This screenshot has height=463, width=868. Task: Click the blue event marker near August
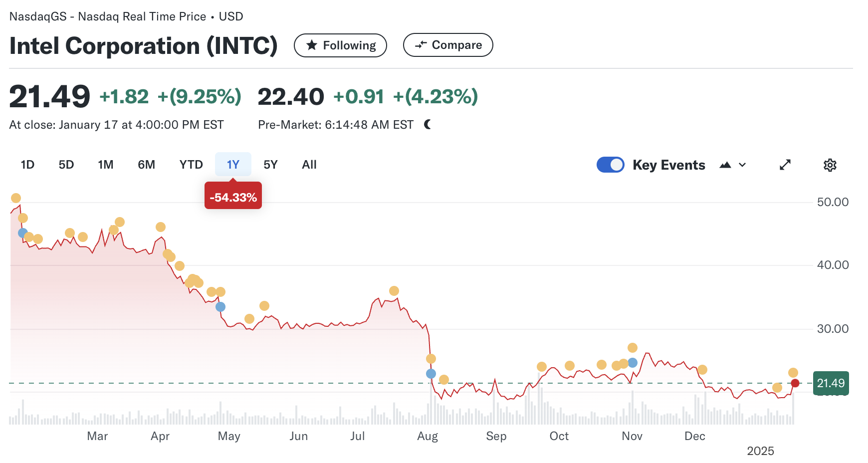[x=431, y=374]
